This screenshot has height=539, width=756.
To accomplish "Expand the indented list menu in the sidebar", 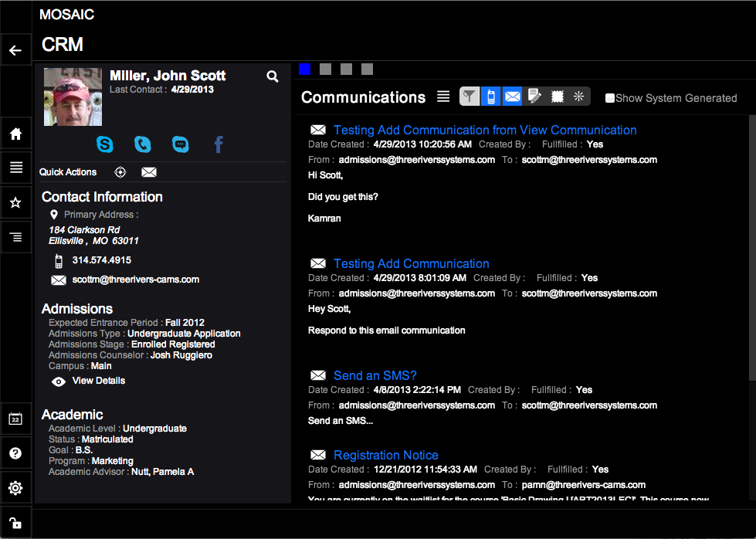I will tap(15, 237).
